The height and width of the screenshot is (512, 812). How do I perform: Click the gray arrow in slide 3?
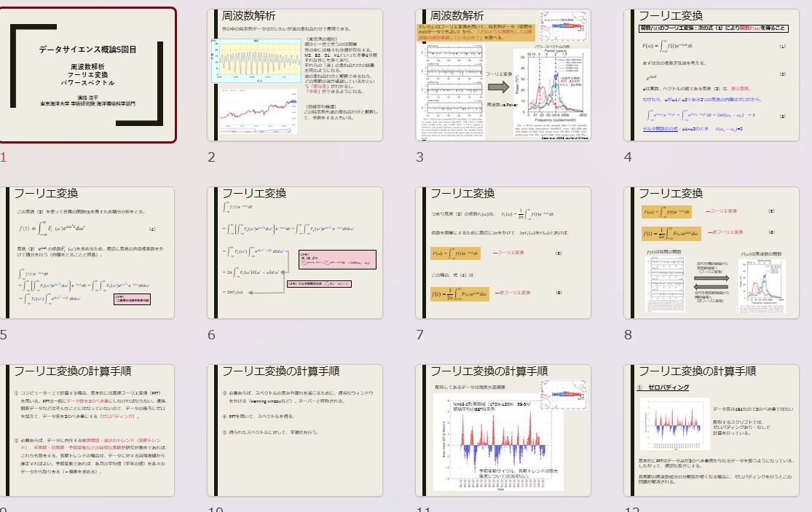point(498,87)
